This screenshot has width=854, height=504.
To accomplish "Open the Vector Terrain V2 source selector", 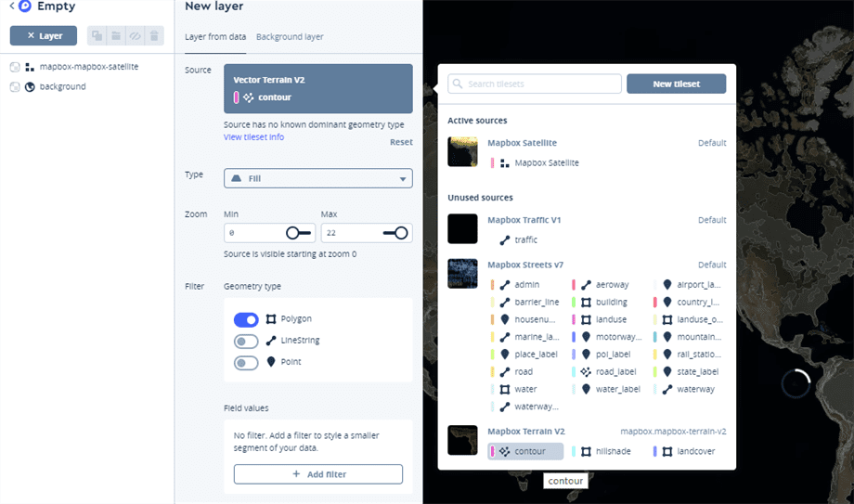I will point(318,89).
